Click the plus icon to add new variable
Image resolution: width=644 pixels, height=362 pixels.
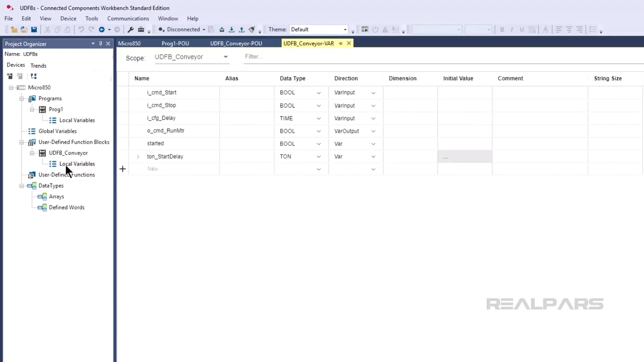click(123, 169)
